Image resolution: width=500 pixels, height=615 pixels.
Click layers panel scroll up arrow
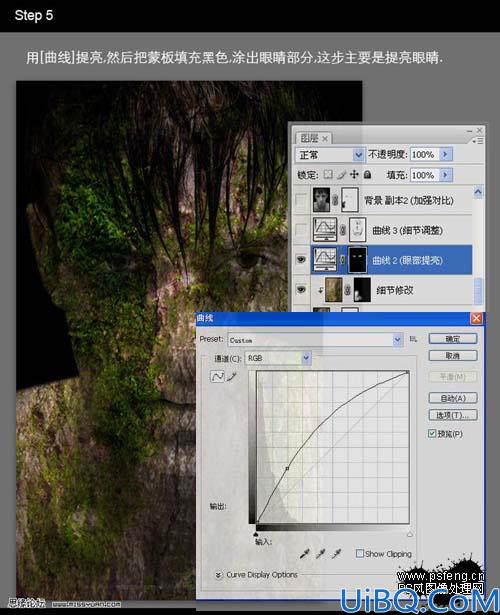[478, 192]
